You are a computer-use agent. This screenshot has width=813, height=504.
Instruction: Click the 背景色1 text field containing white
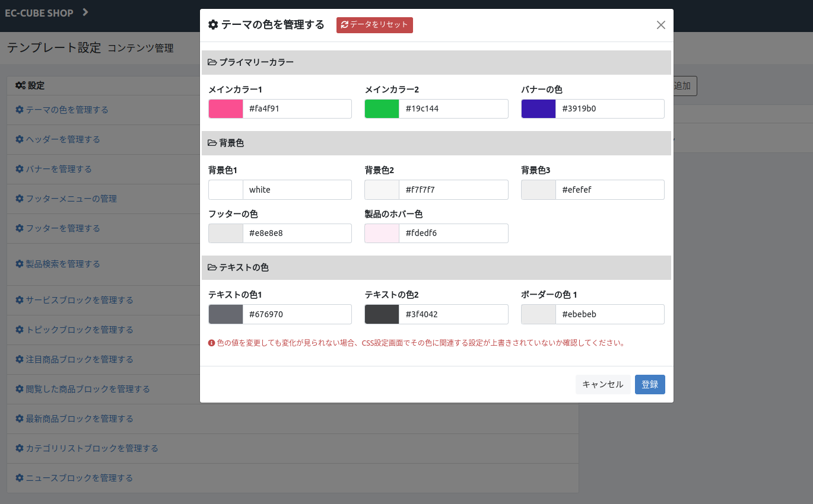point(297,190)
